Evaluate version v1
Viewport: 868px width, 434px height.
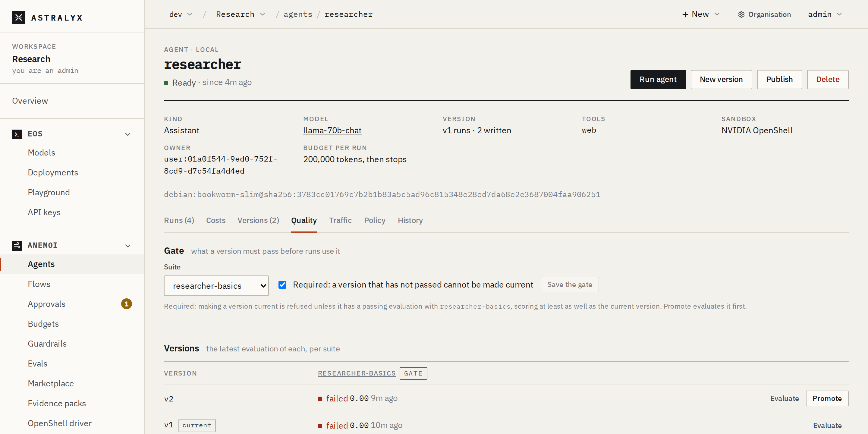coord(827,426)
